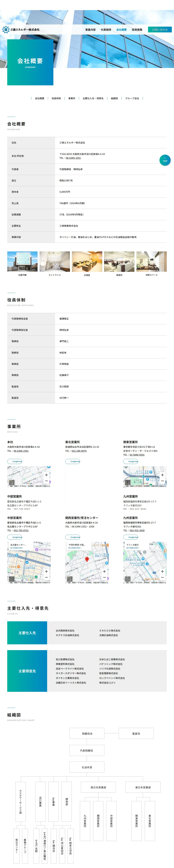Open the エントランス photo thumbnail
Image resolution: width=174 pixels, height=868 pixels.
pos(55,261)
